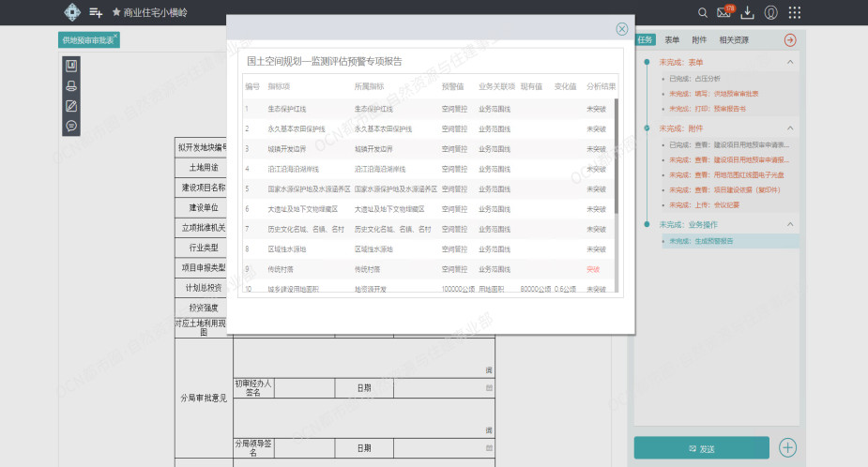Open the user profile icon
Image resolution: width=868 pixels, height=467 pixels.
click(x=771, y=12)
